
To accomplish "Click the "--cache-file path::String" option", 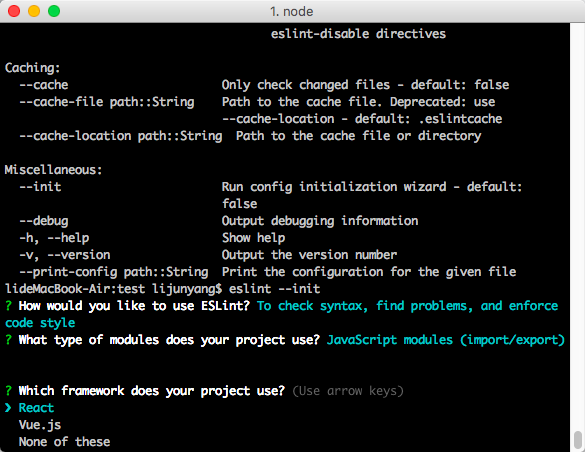I will pos(107,102).
